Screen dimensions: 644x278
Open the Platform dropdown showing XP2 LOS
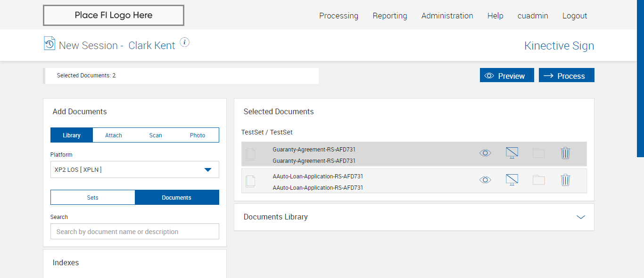pos(135,169)
